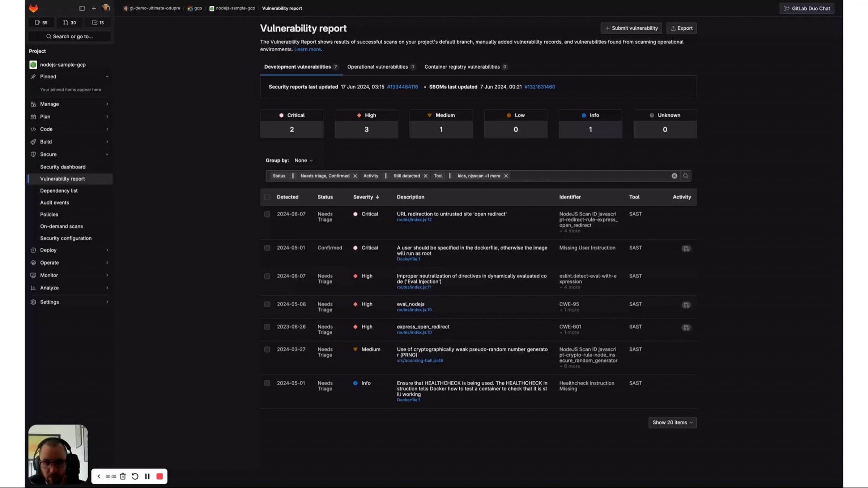Open the Group by None dropdown
Viewport: 868px width, 488px height.
pos(303,160)
